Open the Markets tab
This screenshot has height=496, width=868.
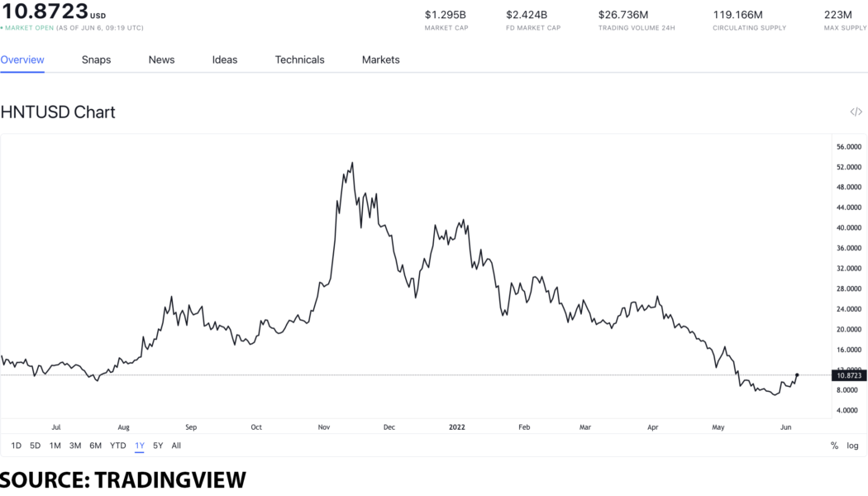(x=380, y=60)
